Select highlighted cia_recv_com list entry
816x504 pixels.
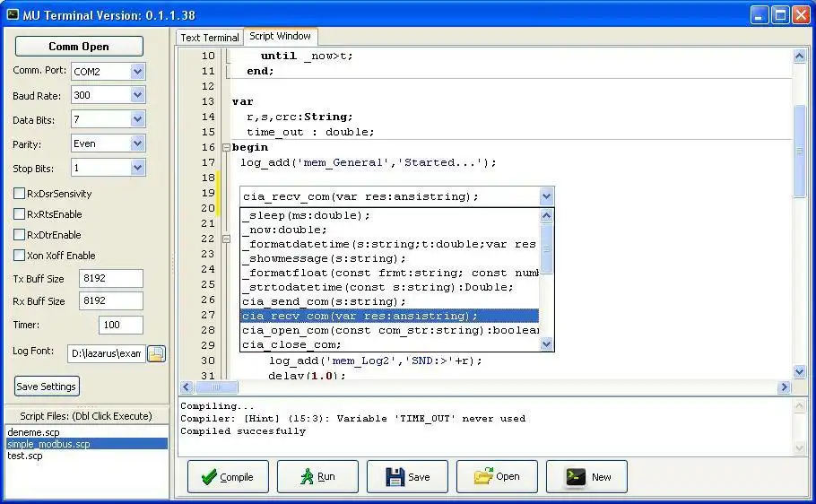click(x=390, y=316)
